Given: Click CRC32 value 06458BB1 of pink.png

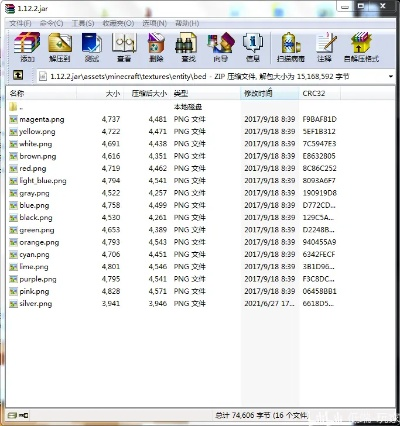Looking at the screenshot, I should pos(319,291).
